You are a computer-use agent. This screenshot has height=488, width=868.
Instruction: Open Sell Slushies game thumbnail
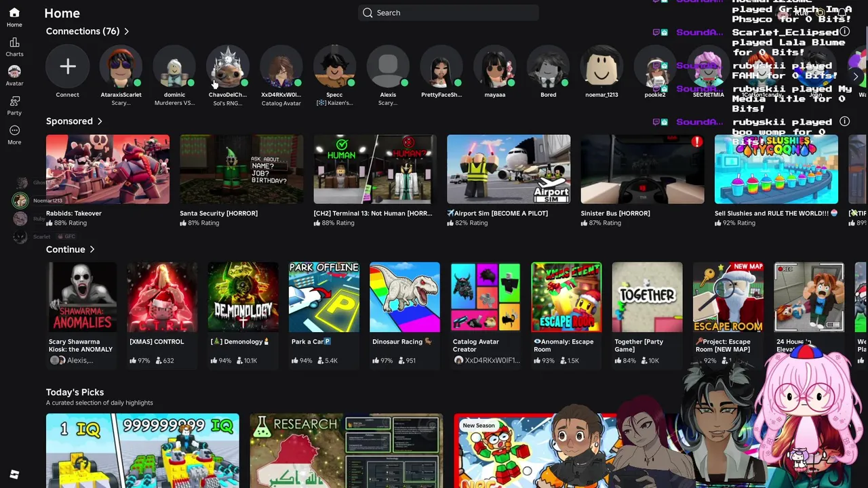click(776, 169)
